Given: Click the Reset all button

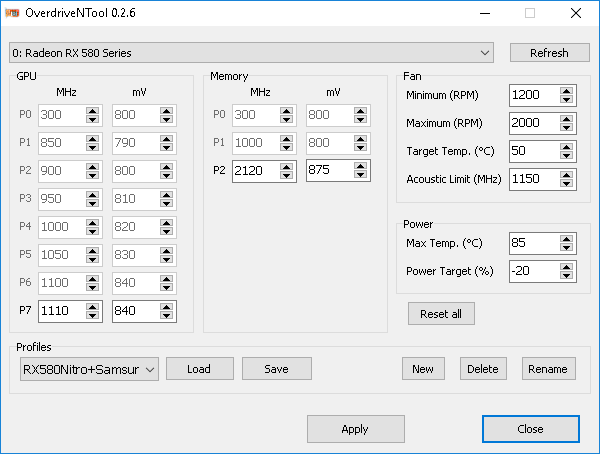Looking at the screenshot, I should point(441,313).
